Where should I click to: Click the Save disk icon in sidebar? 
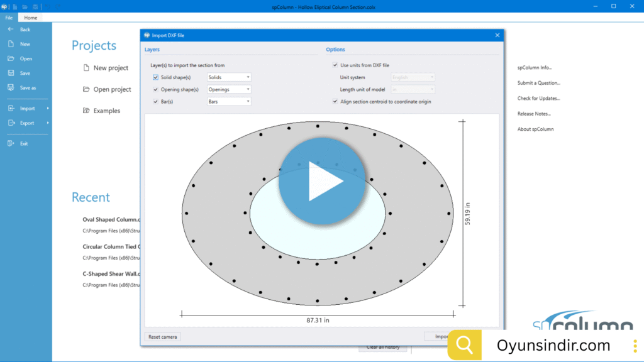[11, 73]
